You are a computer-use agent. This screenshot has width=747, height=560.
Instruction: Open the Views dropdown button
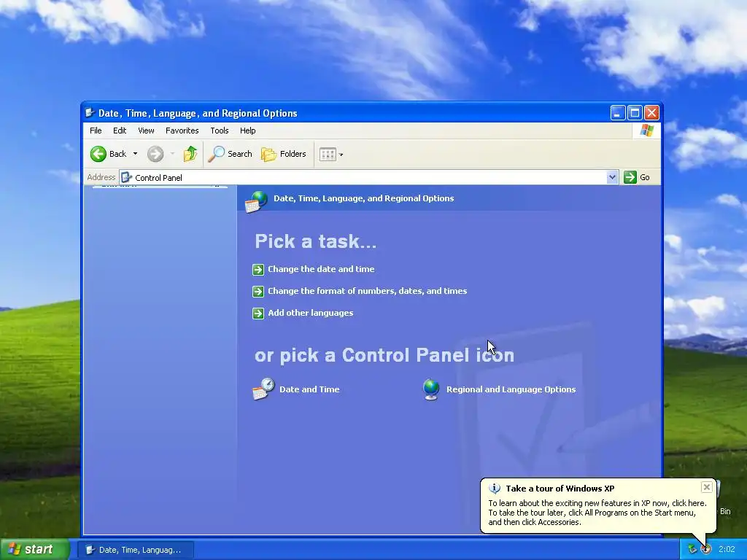(x=331, y=155)
